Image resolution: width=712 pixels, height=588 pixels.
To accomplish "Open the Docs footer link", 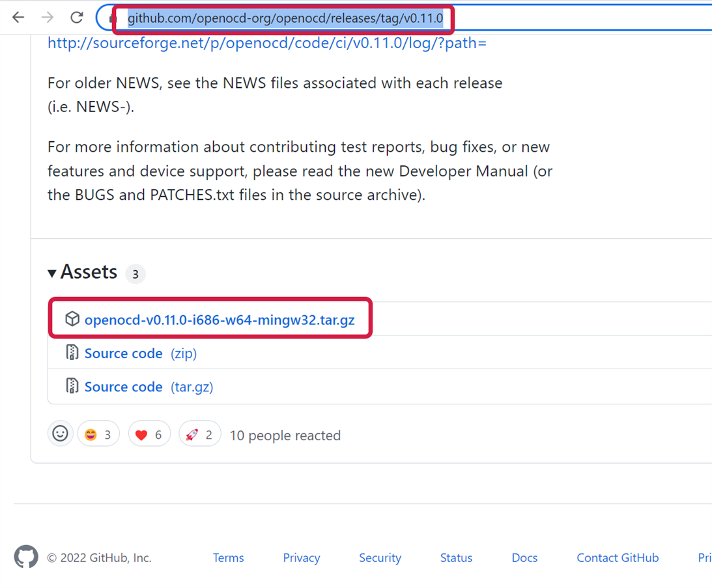I will pos(524,557).
